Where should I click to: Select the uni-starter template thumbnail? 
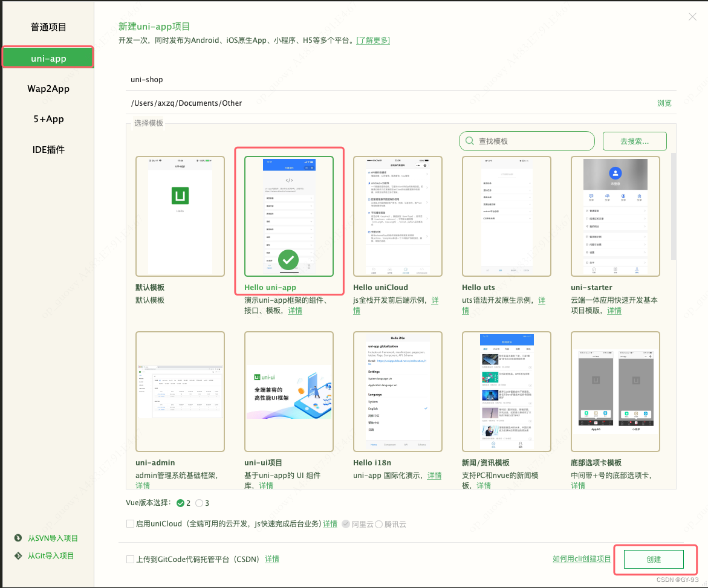(615, 216)
